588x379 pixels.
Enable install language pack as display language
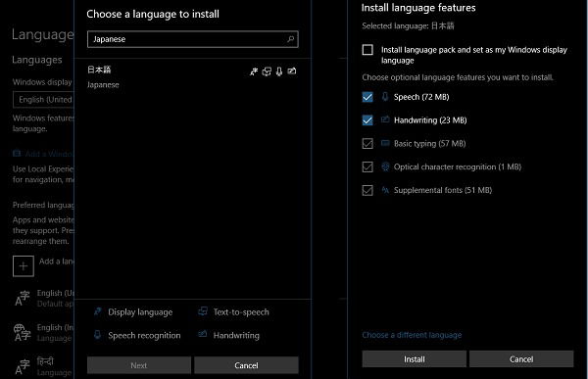pyautogui.click(x=367, y=50)
